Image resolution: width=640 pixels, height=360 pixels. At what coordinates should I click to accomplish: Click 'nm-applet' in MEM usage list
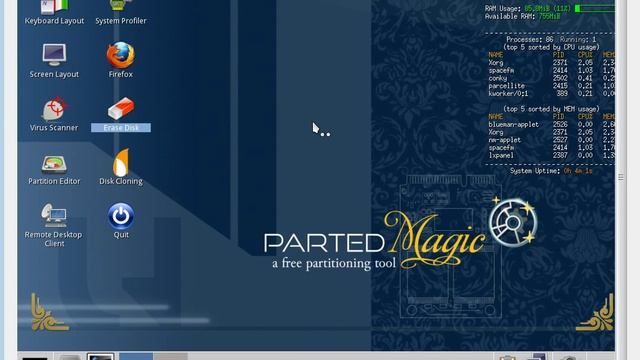click(504, 140)
